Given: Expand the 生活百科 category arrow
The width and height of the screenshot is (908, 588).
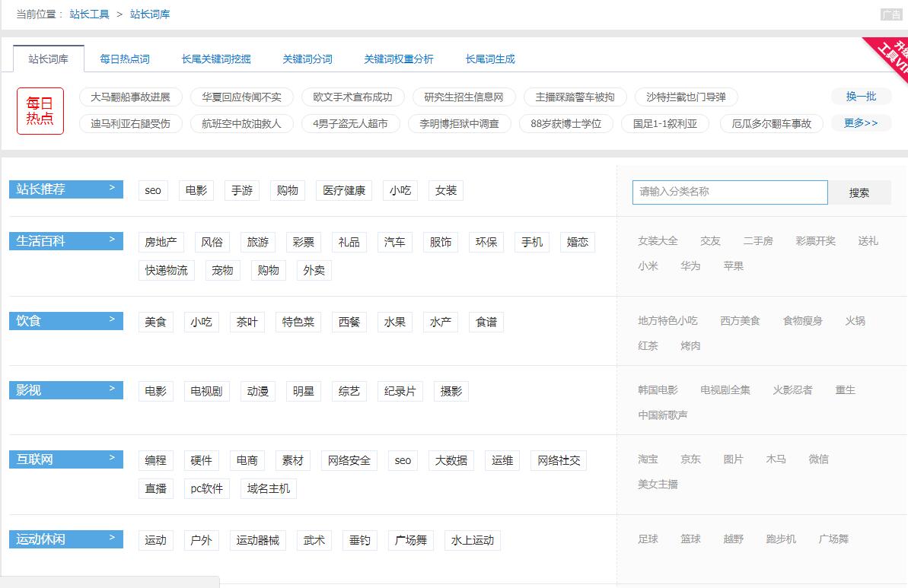Looking at the screenshot, I should click(111, 241).
